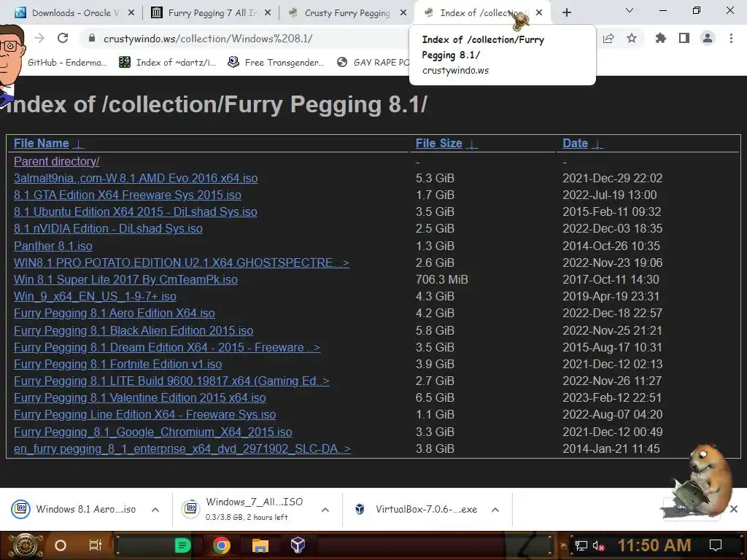Open Task View on taskbar
747x560 pixels.
tap(96, 545)
